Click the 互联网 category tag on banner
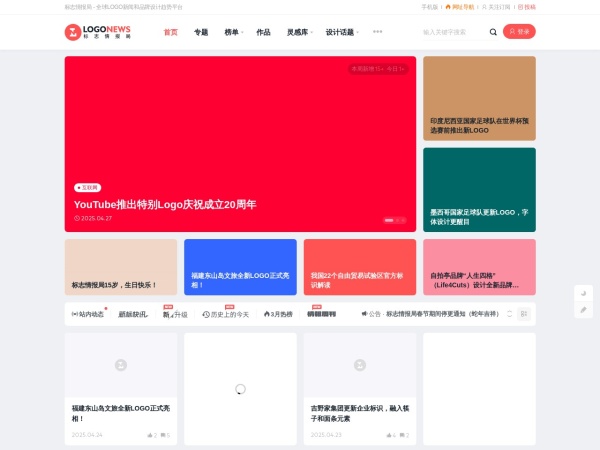The width and height of the screenshot is (600, 450). (88, 188)
